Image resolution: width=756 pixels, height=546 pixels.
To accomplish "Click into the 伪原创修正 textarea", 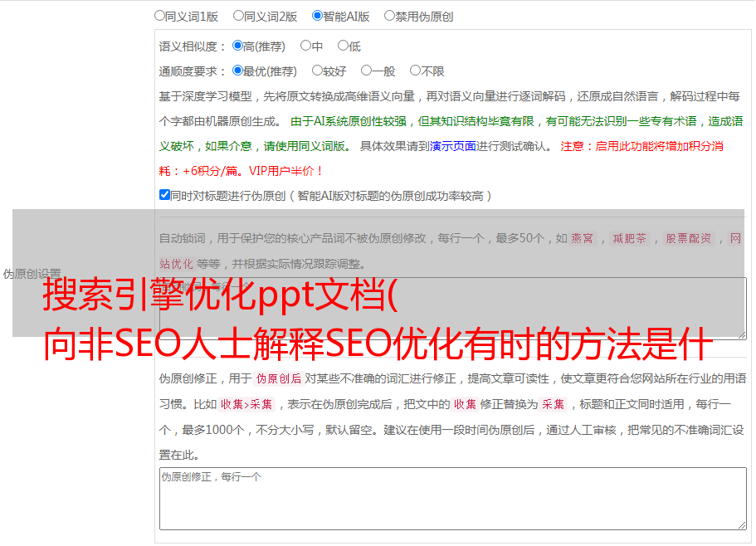I will pos(453,499).
